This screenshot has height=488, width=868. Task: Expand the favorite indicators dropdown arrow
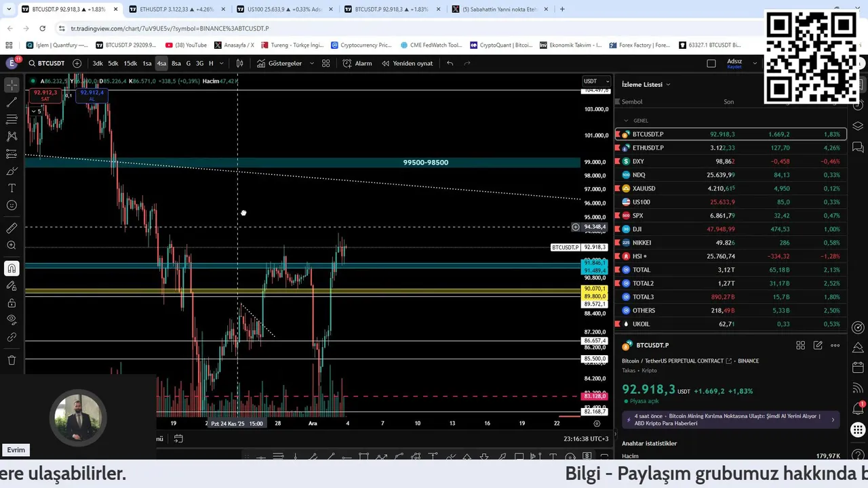click(x=312, y=63)
